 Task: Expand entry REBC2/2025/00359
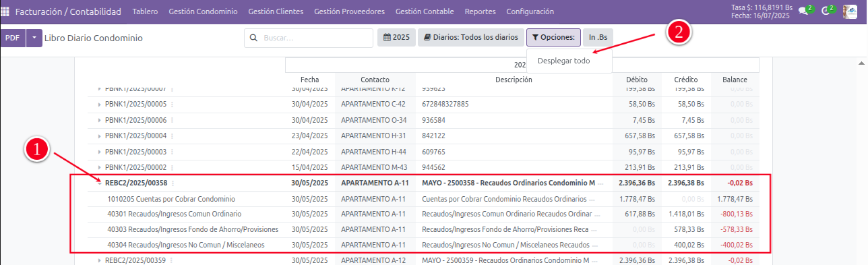coord(100,260)
